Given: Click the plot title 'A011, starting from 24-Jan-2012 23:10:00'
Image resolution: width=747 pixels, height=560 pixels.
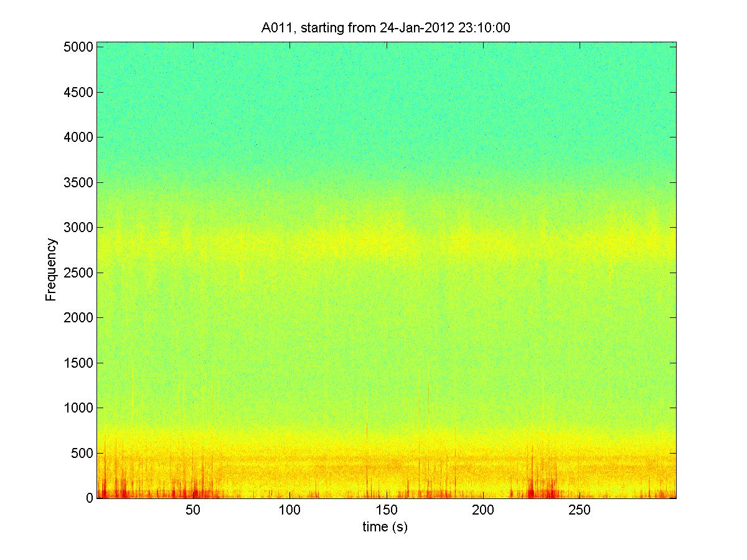Looking at the screenshot, I should click(x=386, y=27).
